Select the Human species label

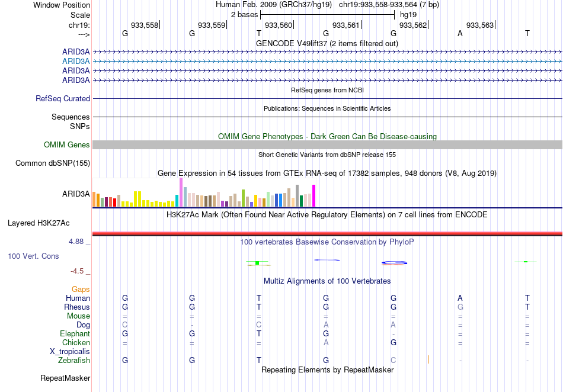click(78, 298)
